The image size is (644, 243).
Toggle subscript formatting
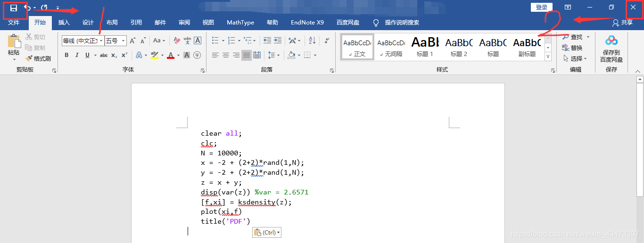[x=114, y=55]
